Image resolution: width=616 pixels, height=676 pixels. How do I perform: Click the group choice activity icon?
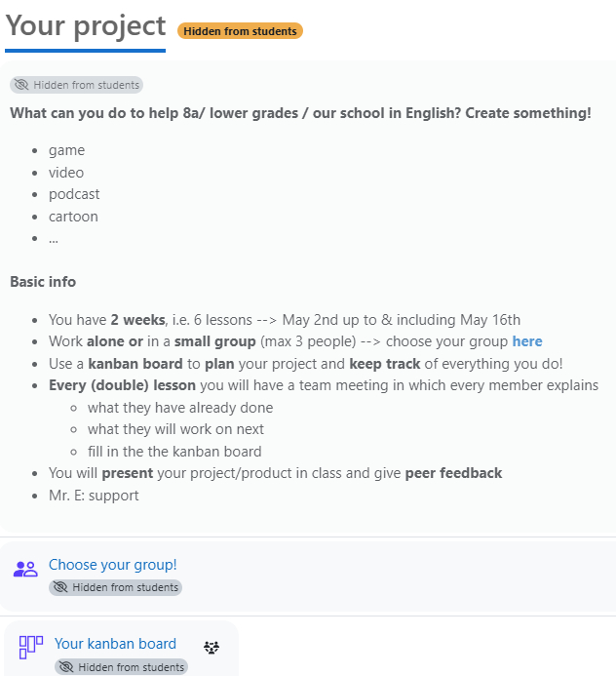(25, 569)
